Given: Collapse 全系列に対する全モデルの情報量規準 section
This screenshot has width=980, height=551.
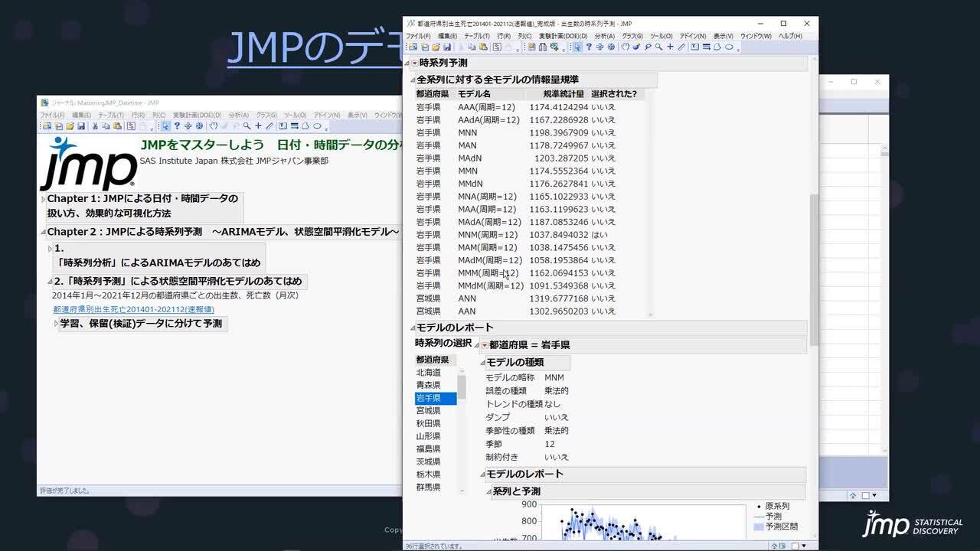Looking at the screenshot, I should pyautogui.click(x=413, y=80).
